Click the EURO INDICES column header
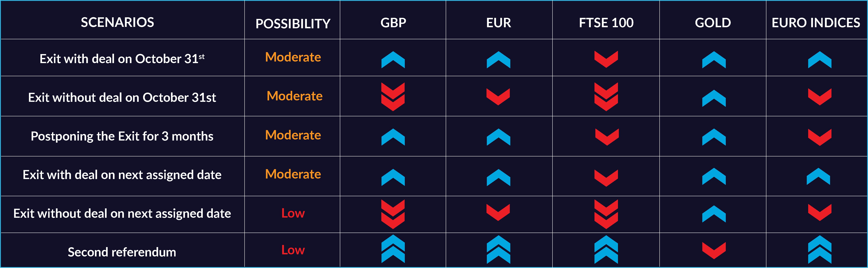Viewport: 868px width, 269px height. pyautogui.click(x=816, y=23)
